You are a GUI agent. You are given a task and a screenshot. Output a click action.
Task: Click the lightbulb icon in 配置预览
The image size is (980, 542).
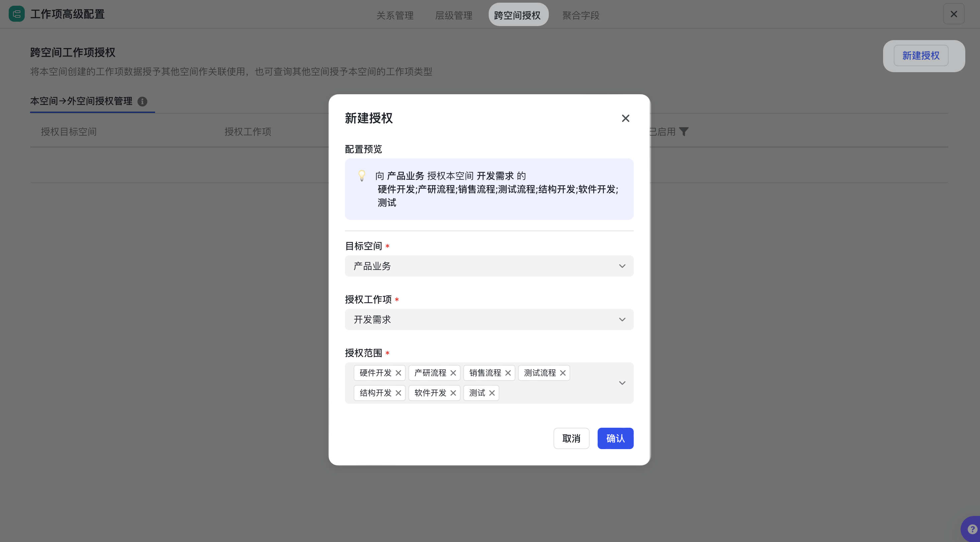[x=362, y=176]
